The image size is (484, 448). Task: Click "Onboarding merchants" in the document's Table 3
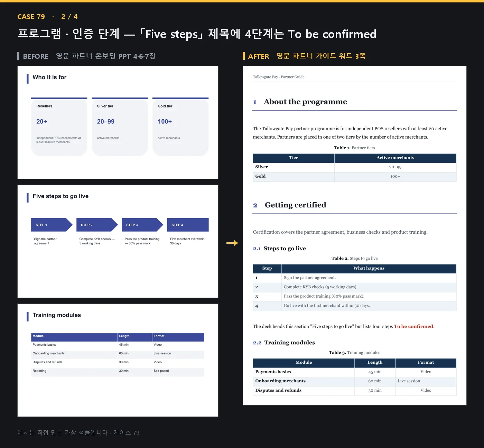[280, 381]
